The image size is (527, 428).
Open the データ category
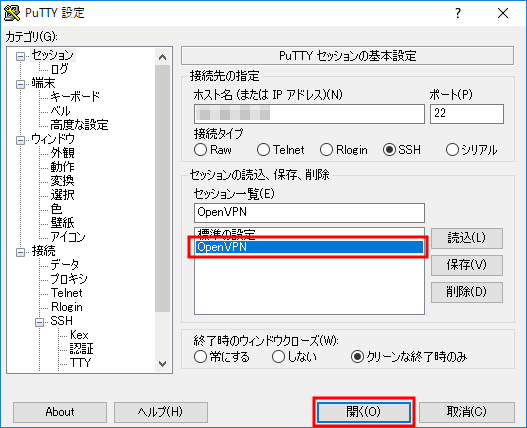click(x=65, y=265)
